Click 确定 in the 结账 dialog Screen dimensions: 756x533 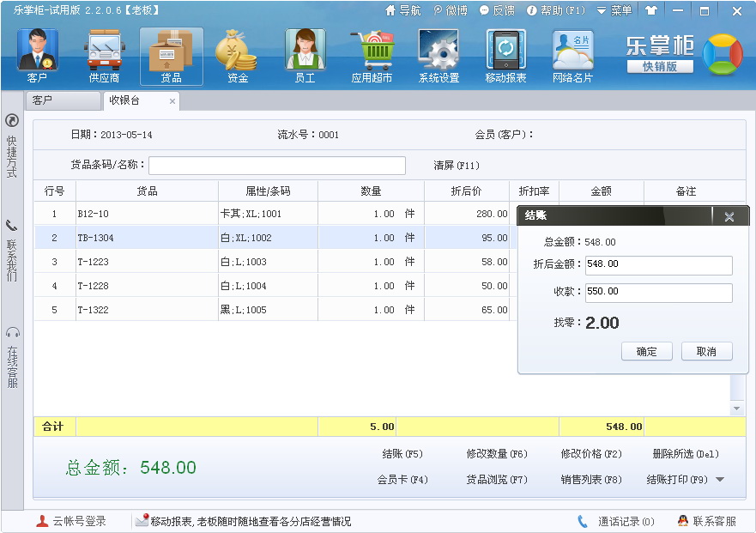click(646, 351)
